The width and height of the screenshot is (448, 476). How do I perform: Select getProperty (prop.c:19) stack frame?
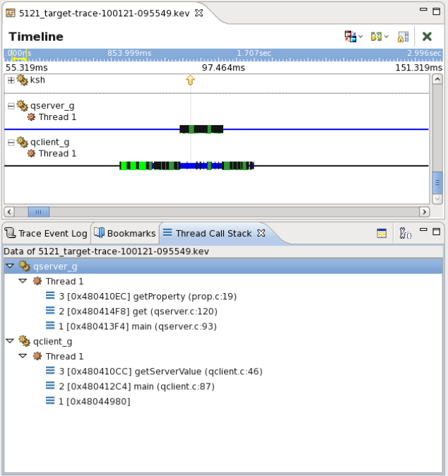(138, 296)
